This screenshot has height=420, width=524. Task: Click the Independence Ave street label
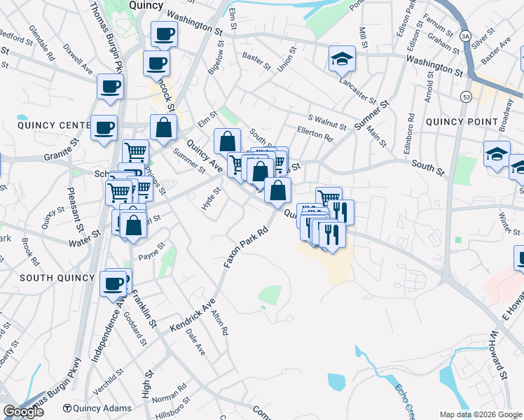(x=109, y=329)
